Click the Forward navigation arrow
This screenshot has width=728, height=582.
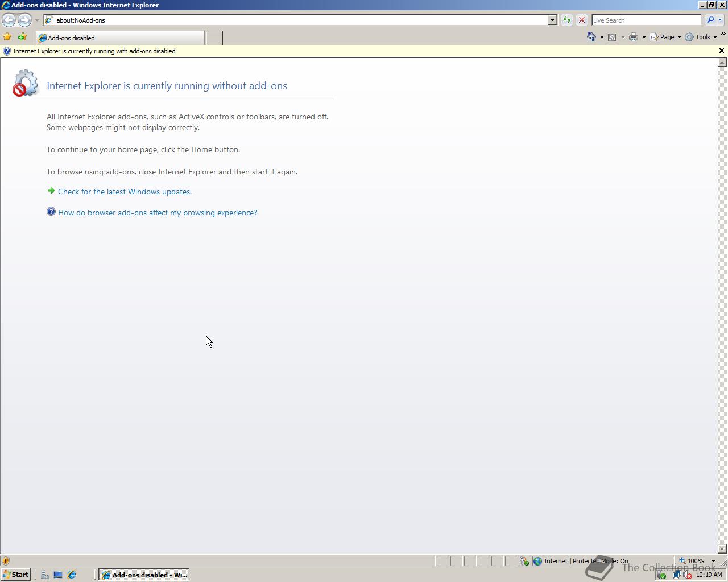[x=24, y=20]
